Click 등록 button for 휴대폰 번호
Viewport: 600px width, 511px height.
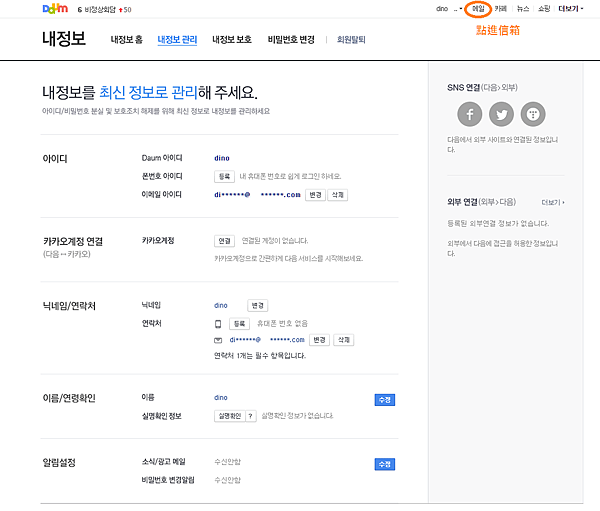tap(239, 324)
